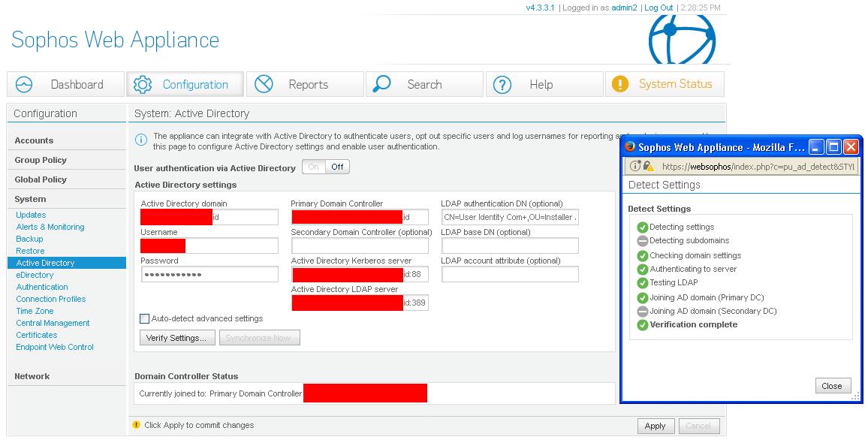868x440 pixels.
Task: Click the yellow alert icon near Apply notice
Action: 136,425
